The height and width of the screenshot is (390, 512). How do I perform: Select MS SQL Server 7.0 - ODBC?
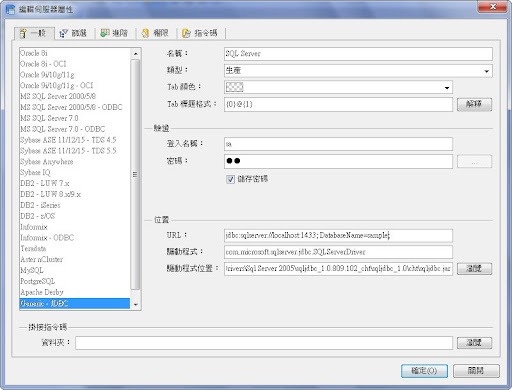coord(75,129)
